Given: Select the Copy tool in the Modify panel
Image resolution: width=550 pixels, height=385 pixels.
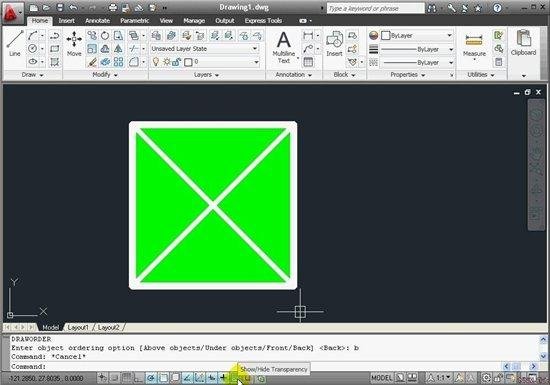Looking at the screenshot, I should tap(92, 35).
